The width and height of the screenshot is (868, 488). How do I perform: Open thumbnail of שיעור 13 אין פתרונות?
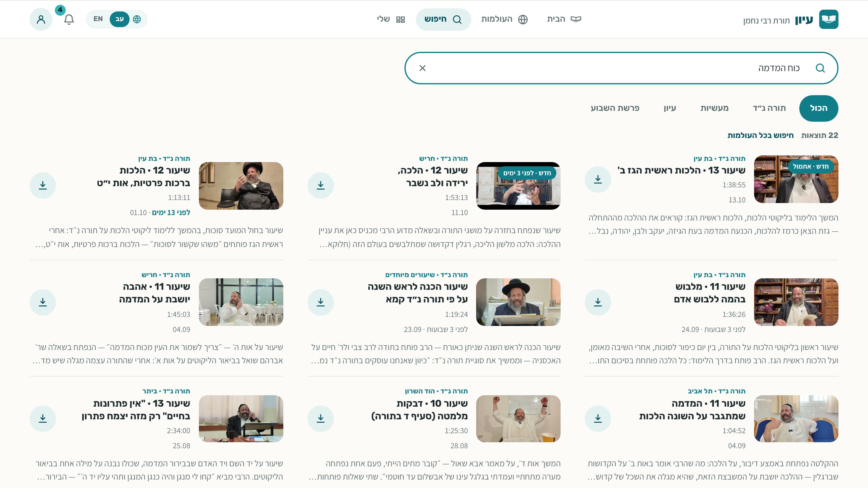coord(241,419)
